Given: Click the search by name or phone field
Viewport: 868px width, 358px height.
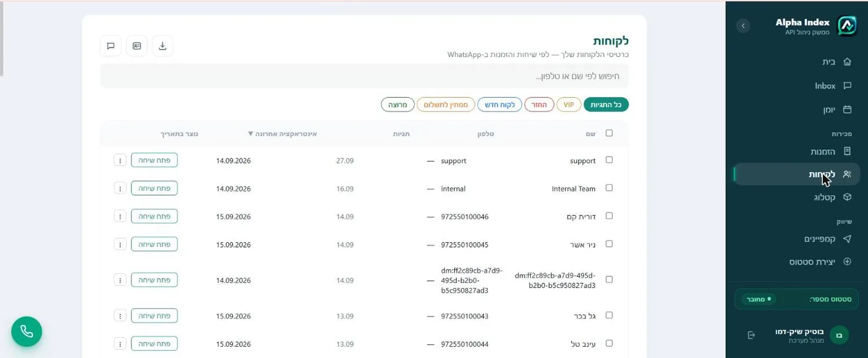Looking at the screenshot, I should tap(365, 76).
